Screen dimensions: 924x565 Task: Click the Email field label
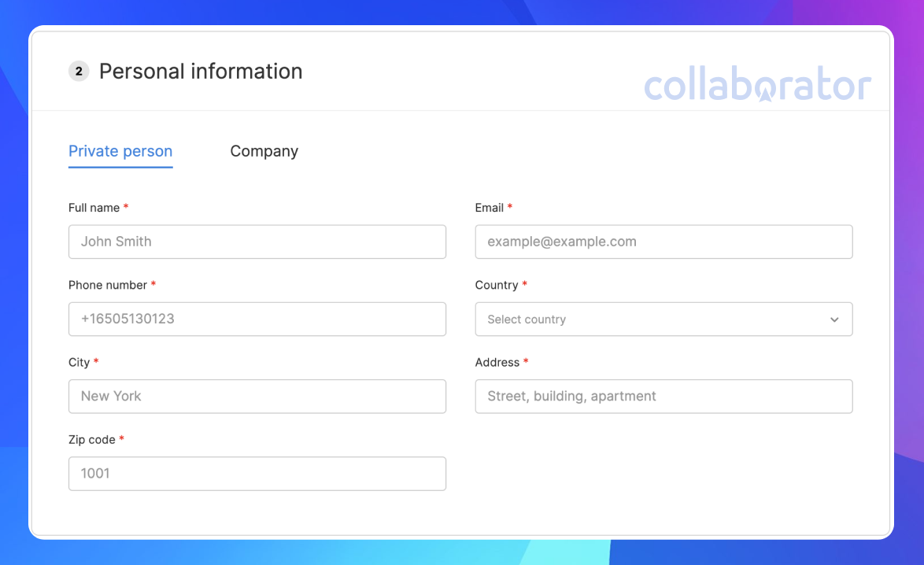489,208
